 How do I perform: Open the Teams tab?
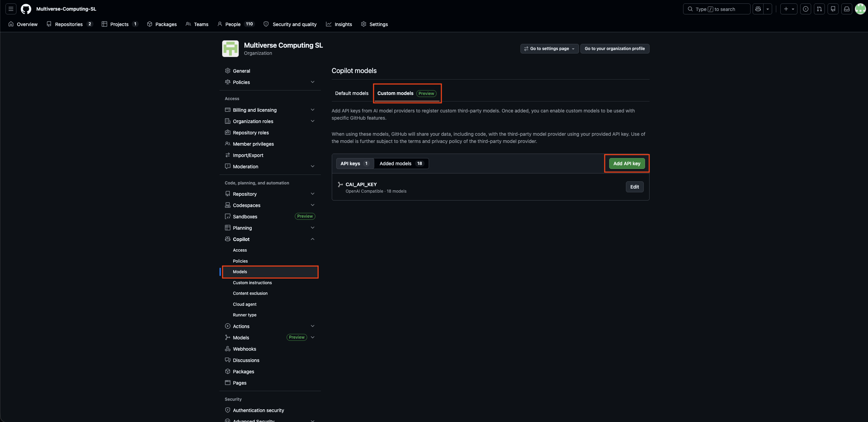[197, 24]
